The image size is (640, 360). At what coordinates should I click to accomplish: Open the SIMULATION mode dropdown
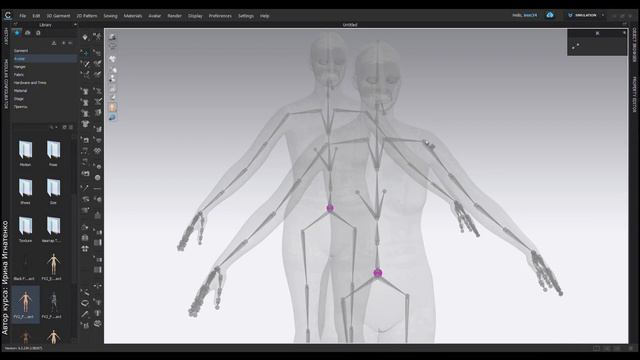[x=585, y=16]
